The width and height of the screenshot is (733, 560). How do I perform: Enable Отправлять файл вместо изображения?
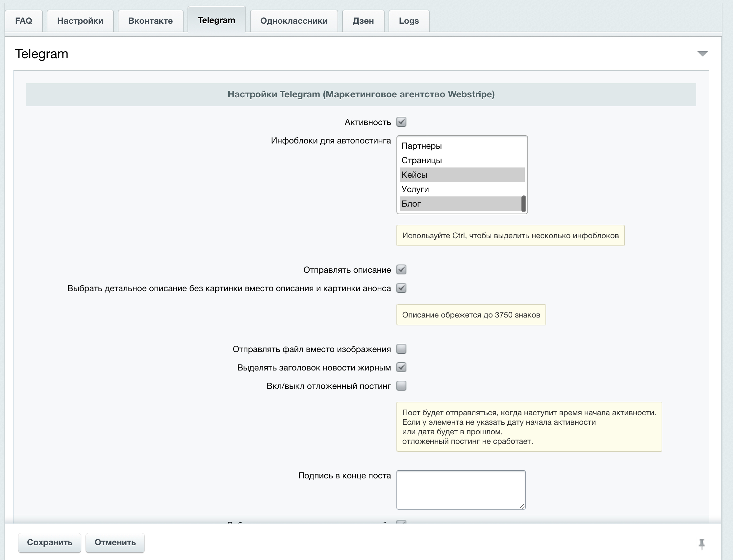(401, 349)
